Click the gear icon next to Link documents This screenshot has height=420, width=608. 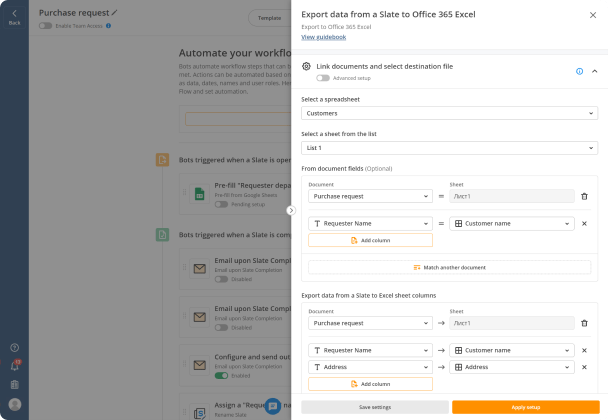[x=306, y=66]
